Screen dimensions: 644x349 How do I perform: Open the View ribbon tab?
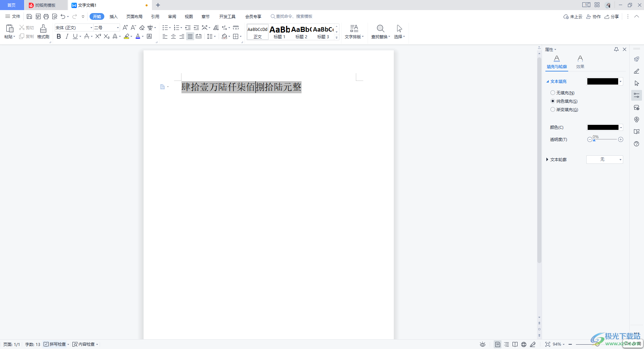coord(189,16)
